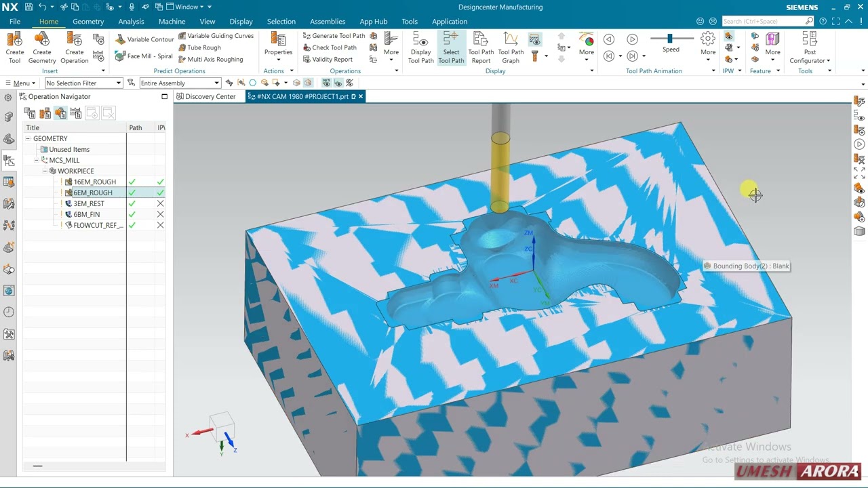This screenshot has height=488, width=868.
Task: Open Tool Path Graph
Action: (511, 47)
